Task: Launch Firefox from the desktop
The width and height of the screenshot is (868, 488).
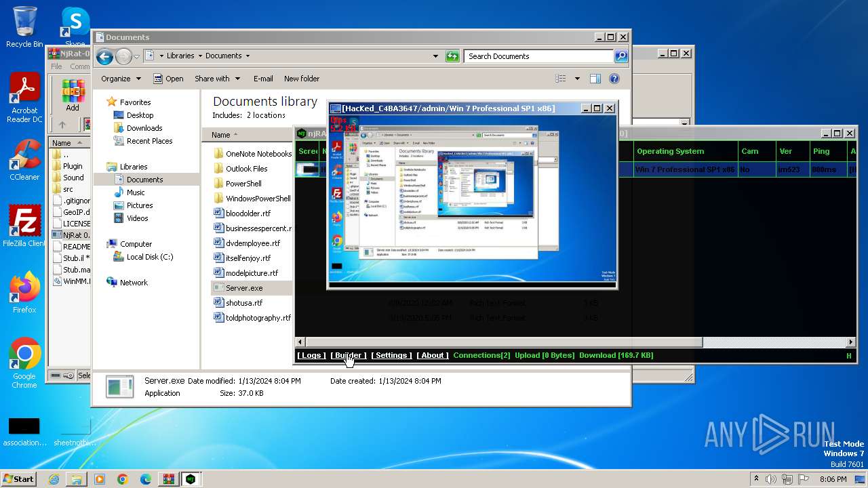Action: [24, 293]
